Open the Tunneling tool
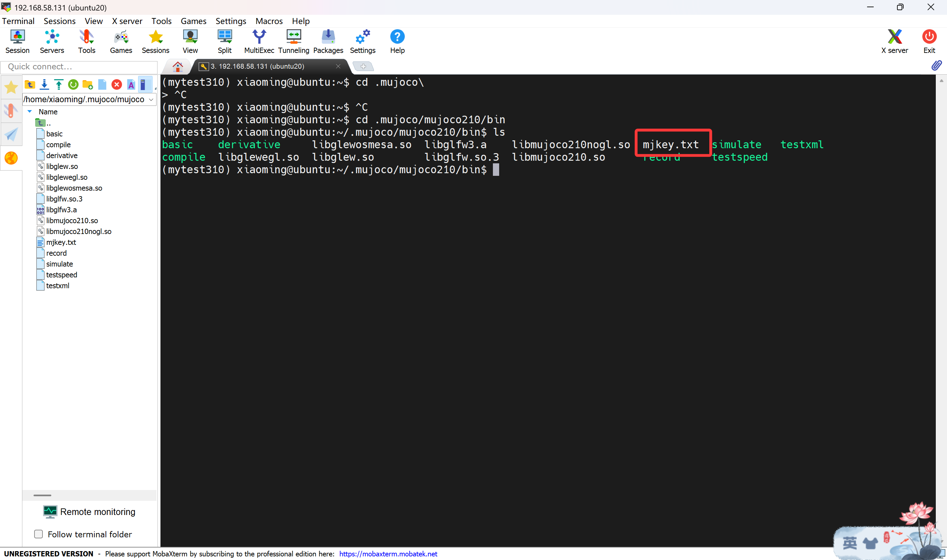This screenshot has width=947, height=560. click(x=293, y=41)
